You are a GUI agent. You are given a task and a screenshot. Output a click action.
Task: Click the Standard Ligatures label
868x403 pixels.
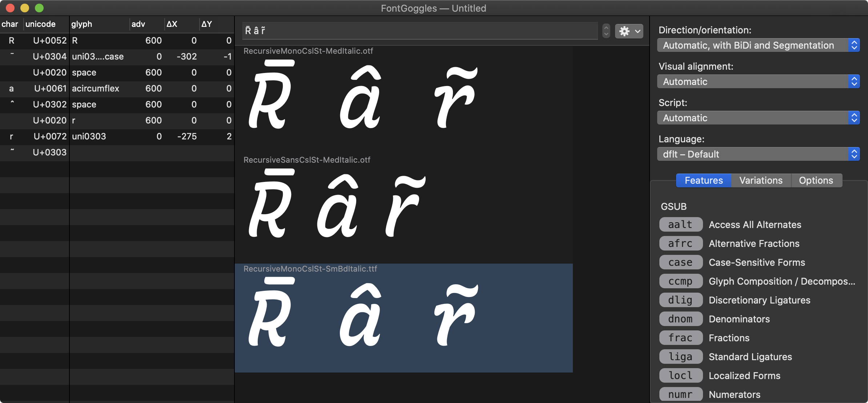point(750,357)
